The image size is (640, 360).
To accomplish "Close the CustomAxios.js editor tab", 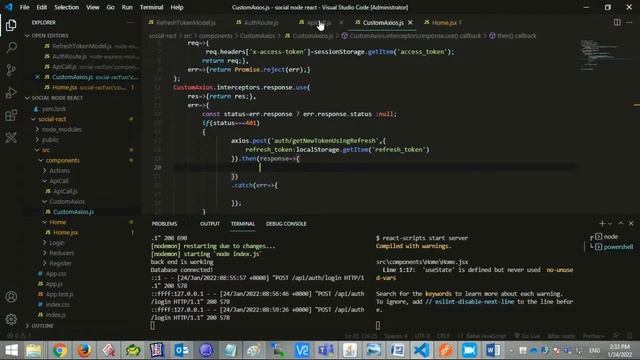I will pyautogui.click(x=410, y=22).
